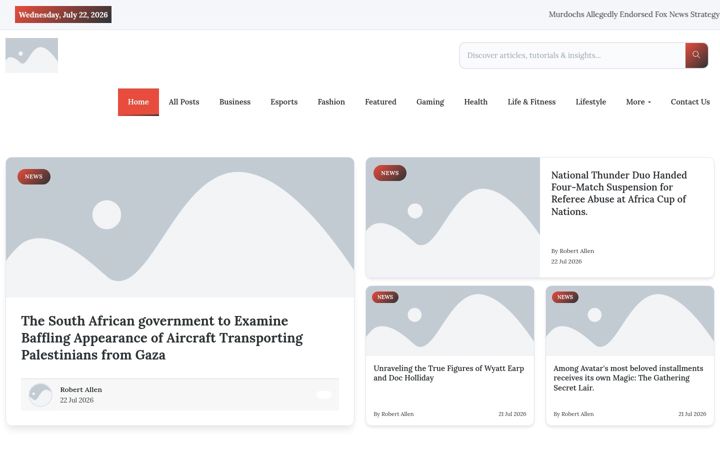Image resolution: width=720 pixels, height=450 pixels.
Task: Click the NEWS tag on the South African article
Action: pyautogui.click(x=34, y=177)
